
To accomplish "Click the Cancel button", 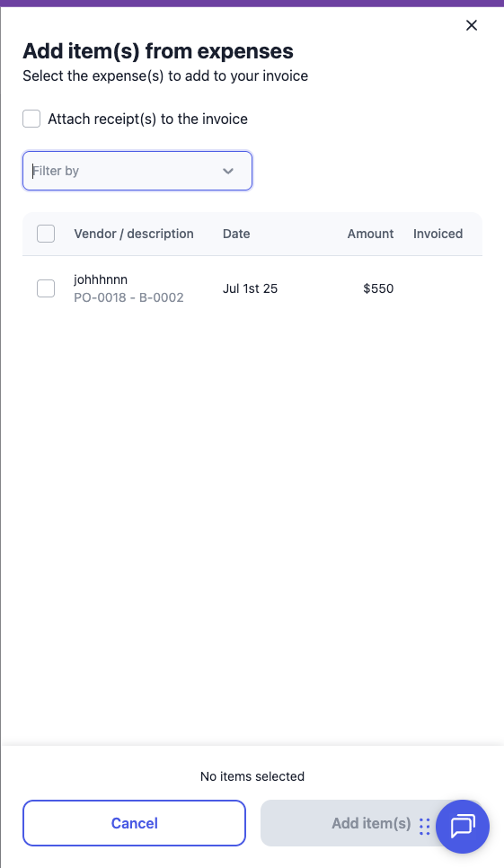I will [135, 823].
